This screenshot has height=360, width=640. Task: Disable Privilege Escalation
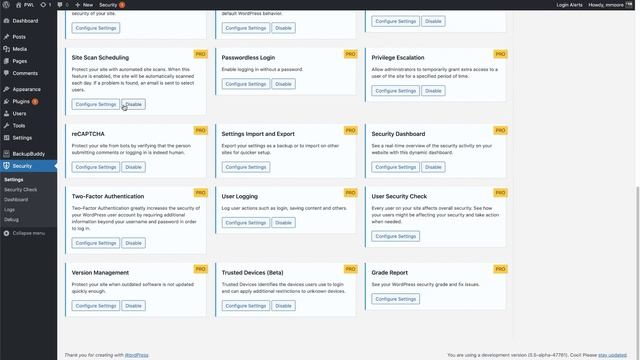433,91
